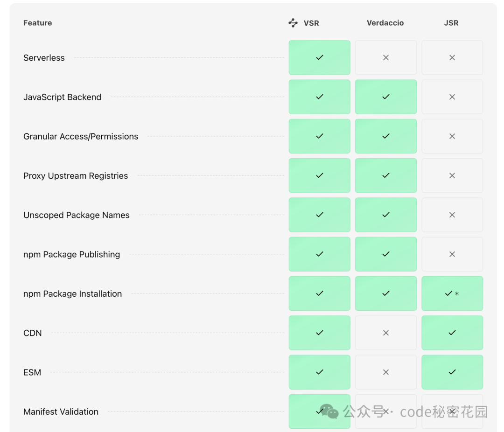Image resolution: width=504 pixels, height=432 pixels.
Task: Click the Verdaccio cross in the ESM row
Action: point(386,372)
